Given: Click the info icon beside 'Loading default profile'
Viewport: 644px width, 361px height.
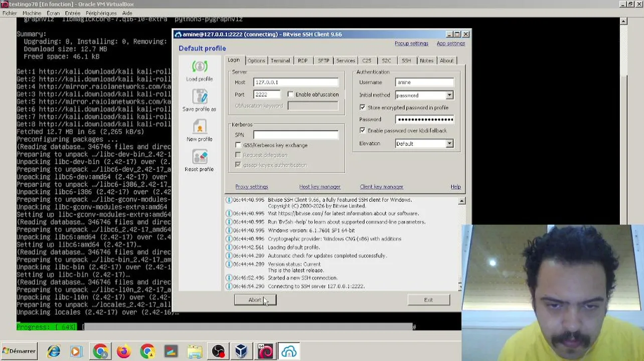Looking at the screenshot, I should (x=229, y=247).
